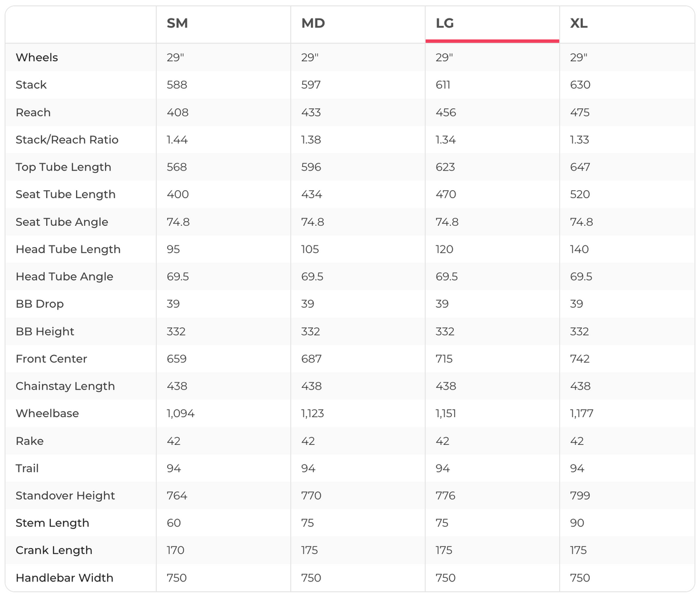Select the Stack/Reach Ratio row label
Screen dimensions: 700x601
tap(67, 140)
